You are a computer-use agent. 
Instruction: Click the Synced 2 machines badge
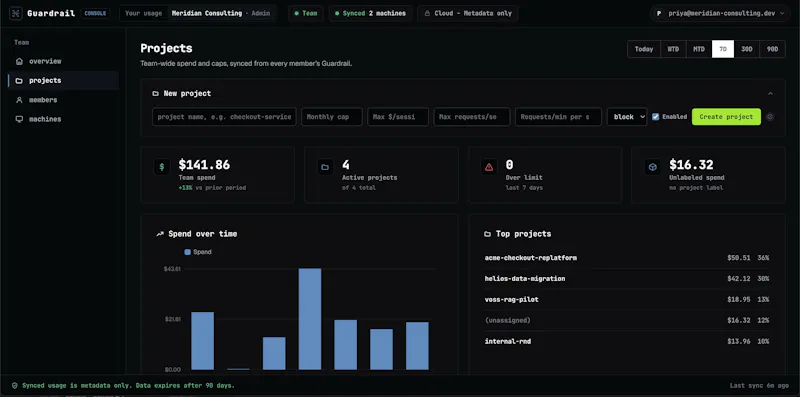pos(370,14)
